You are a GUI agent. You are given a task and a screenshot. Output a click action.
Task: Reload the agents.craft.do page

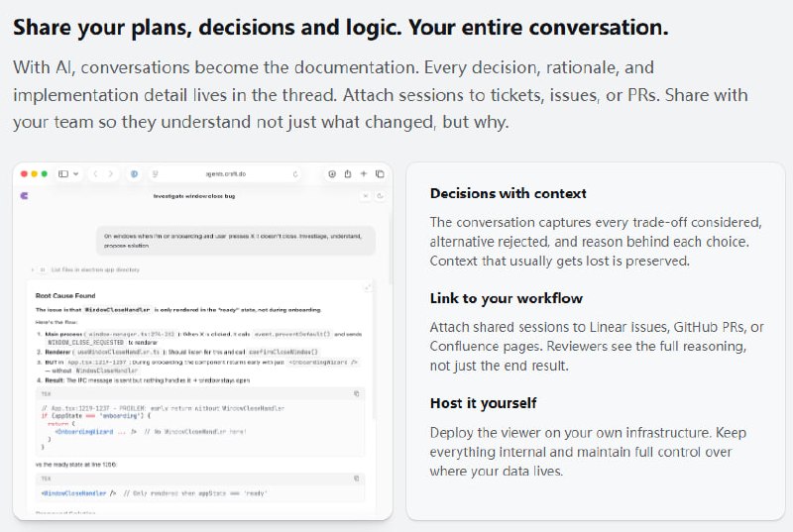click(294, 173)
